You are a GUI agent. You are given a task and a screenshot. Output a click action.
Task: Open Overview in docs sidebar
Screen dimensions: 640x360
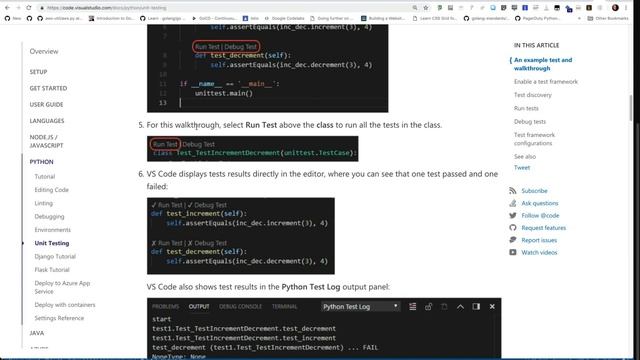44,51
